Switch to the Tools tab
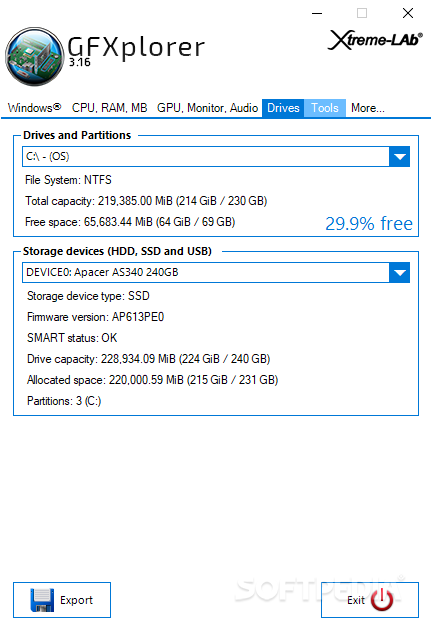The height and width of the screenshot is (627, 432). (325, 108)
